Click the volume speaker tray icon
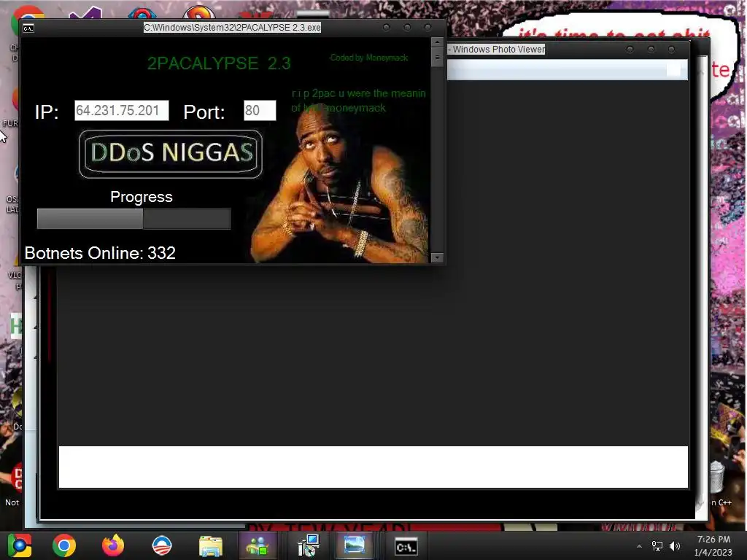Image resolution: width=747 pixels, height=560 pixels. point(675,546)
